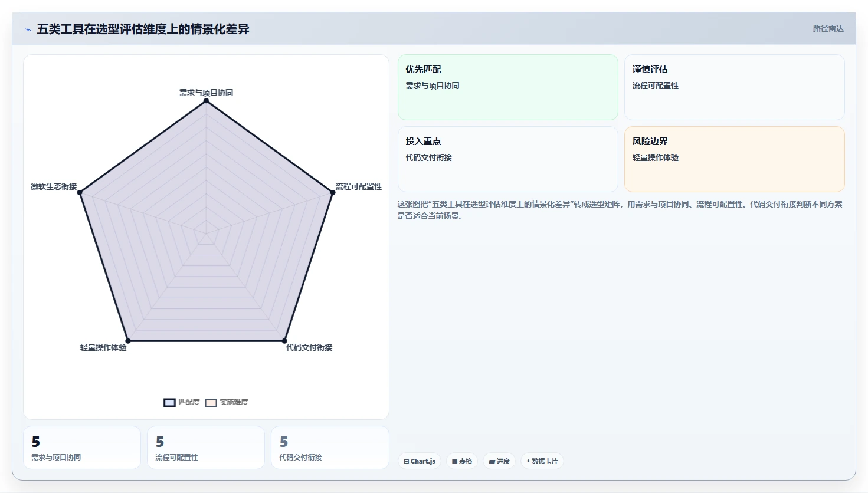Click the 路径雷达 label in header

tap(828, 28)
